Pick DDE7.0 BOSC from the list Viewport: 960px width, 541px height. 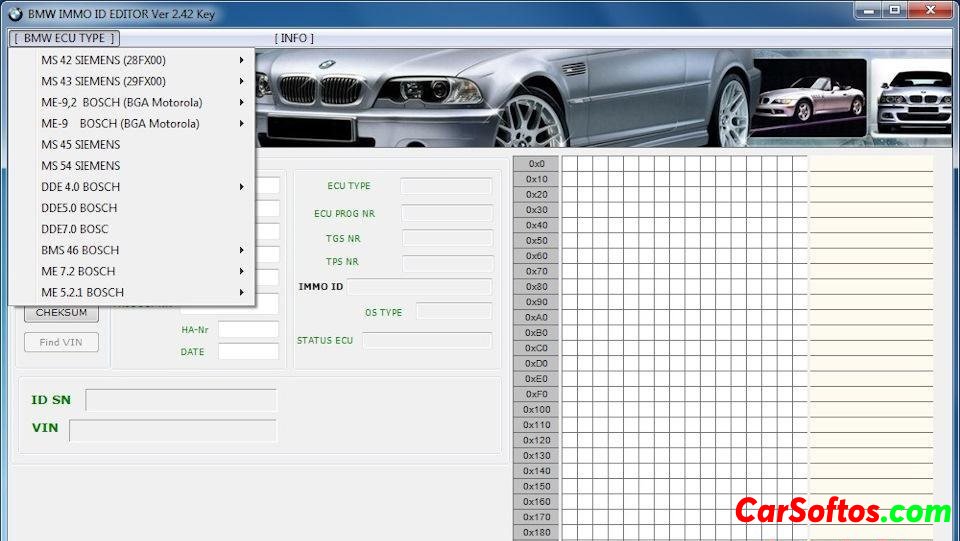74,229
